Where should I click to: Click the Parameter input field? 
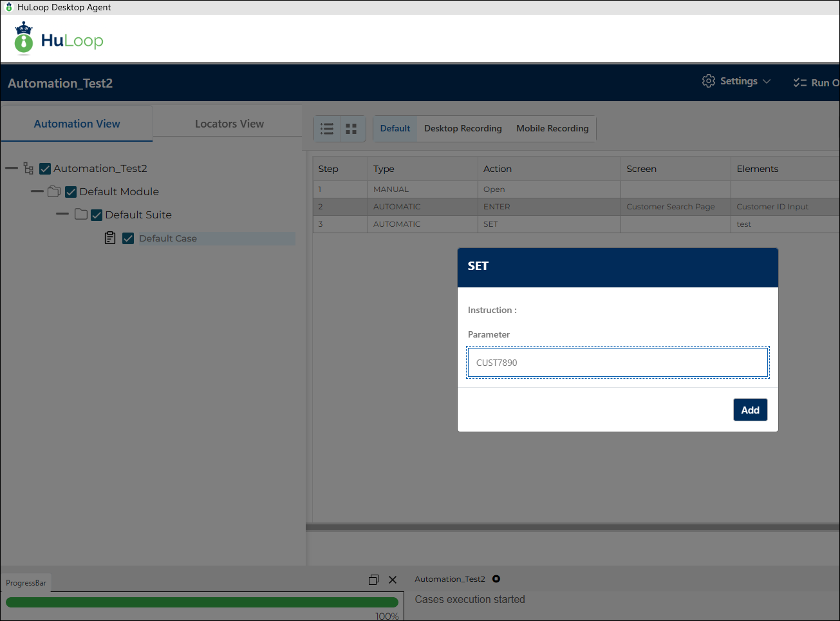618,363
